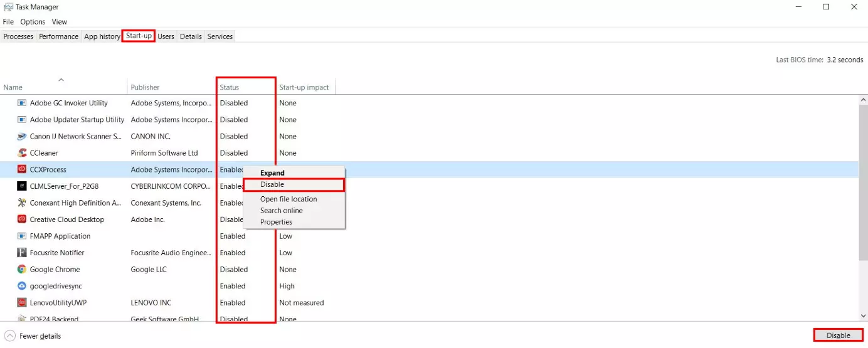
Task: Select the Start-up tab
Action: coord(139,36)
